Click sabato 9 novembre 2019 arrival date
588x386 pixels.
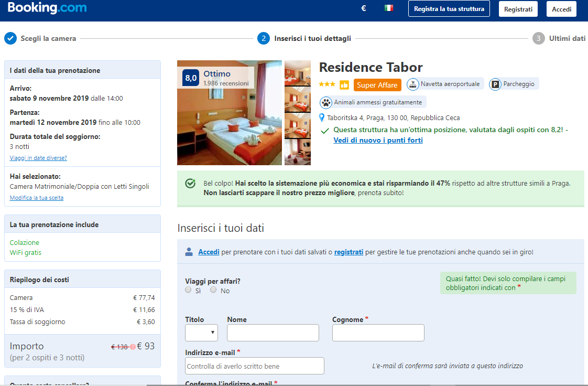(x=49, y=98)
